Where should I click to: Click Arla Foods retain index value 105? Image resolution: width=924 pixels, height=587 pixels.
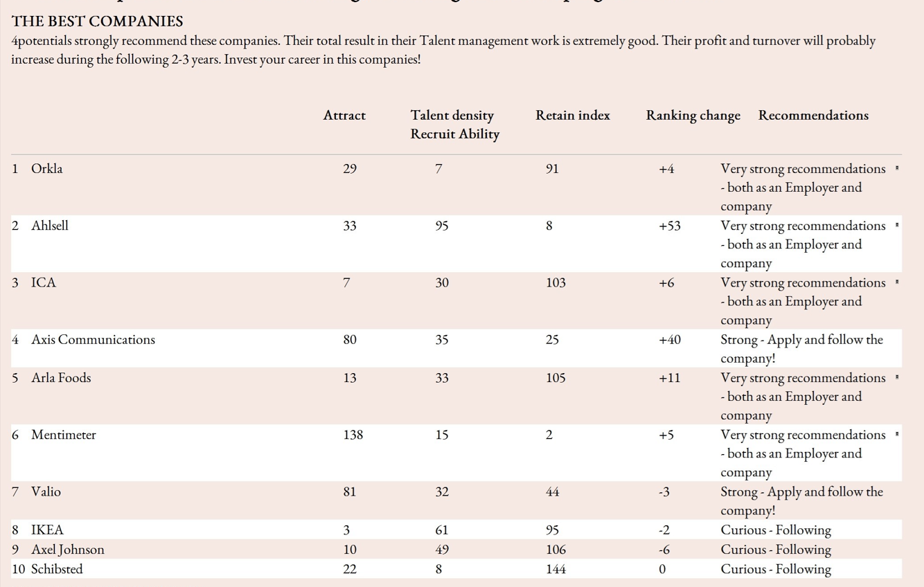(x=556, y=378)
